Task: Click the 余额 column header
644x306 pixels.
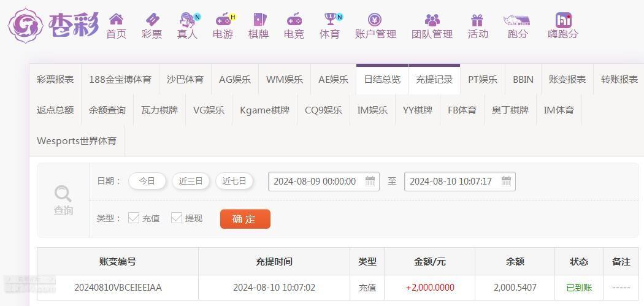Action: [515, 262]
